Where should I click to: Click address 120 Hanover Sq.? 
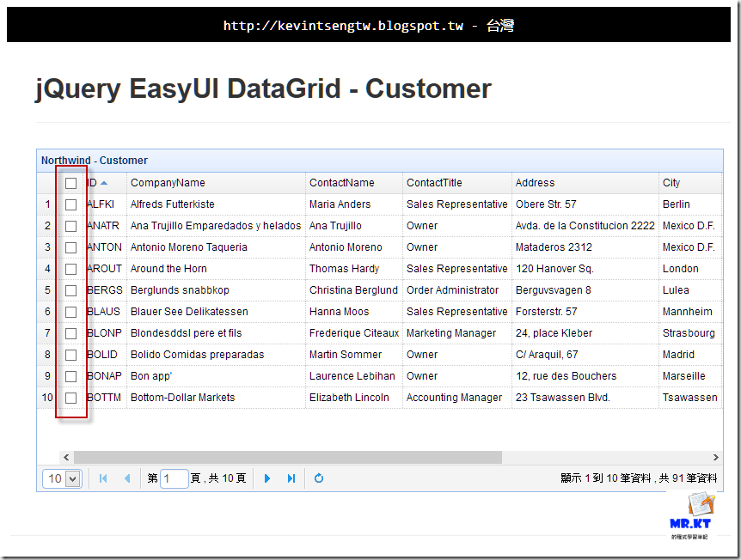click(x=554, y=269)
